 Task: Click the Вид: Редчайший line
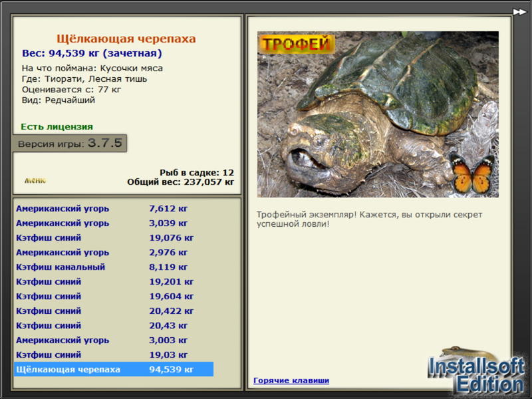pyautogui.click(x=59, y=100)
